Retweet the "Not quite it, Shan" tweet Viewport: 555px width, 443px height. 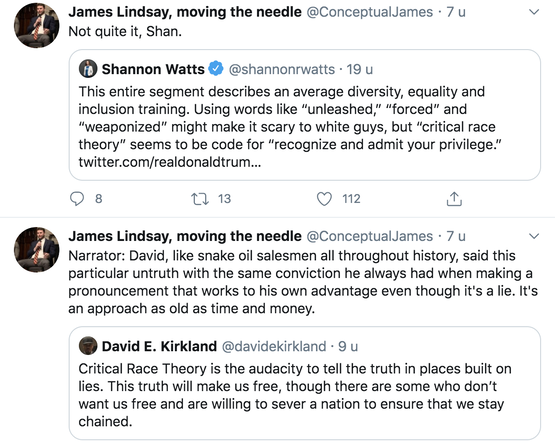[200, 199]
